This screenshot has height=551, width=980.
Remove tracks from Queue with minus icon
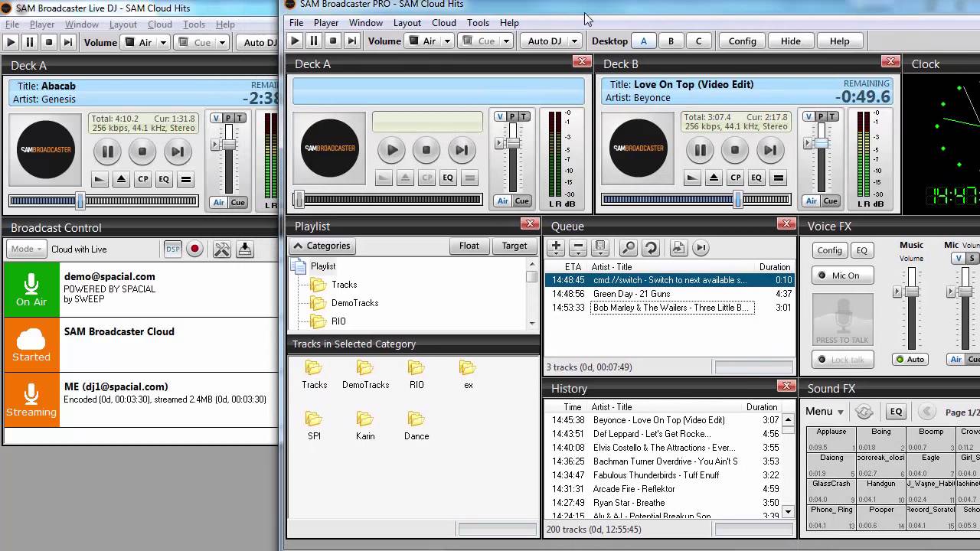pos(578,247)
